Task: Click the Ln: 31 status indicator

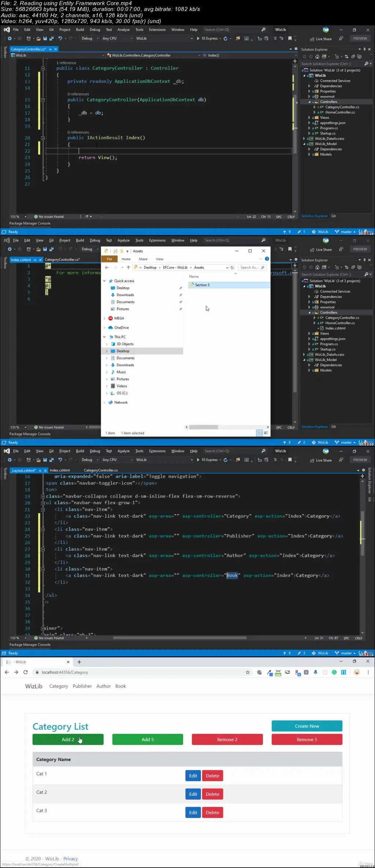Action: coord(319,638)
